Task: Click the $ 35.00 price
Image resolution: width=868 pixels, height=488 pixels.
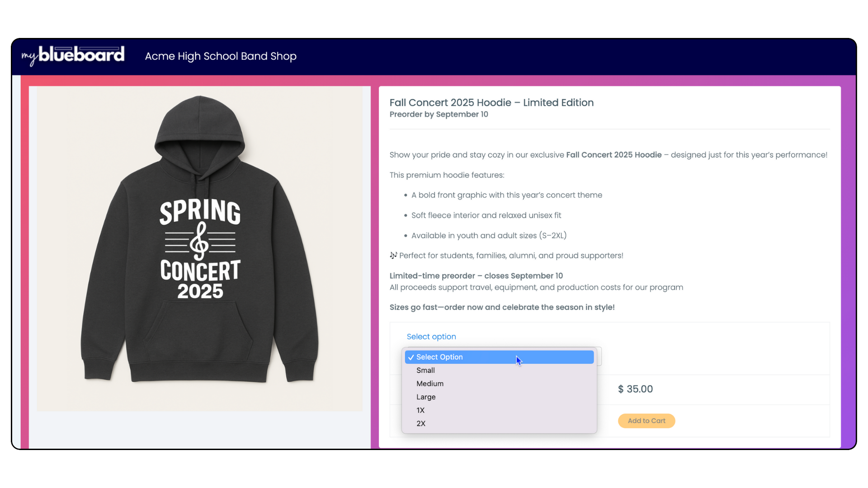Action: 635,389
